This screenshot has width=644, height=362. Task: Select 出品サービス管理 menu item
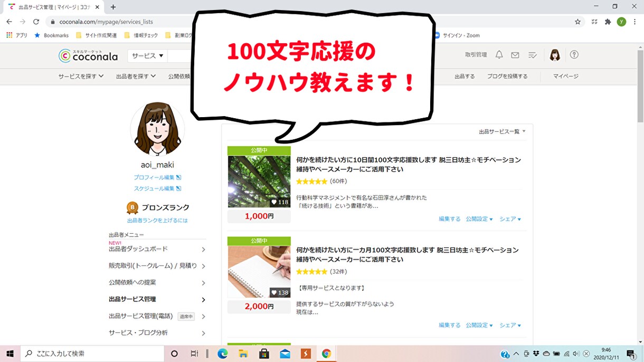coord(157,299)
